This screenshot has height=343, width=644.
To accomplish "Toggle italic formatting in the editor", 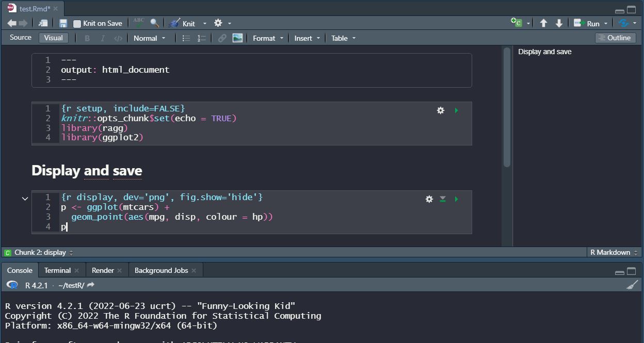I will [x=103, y=38].
